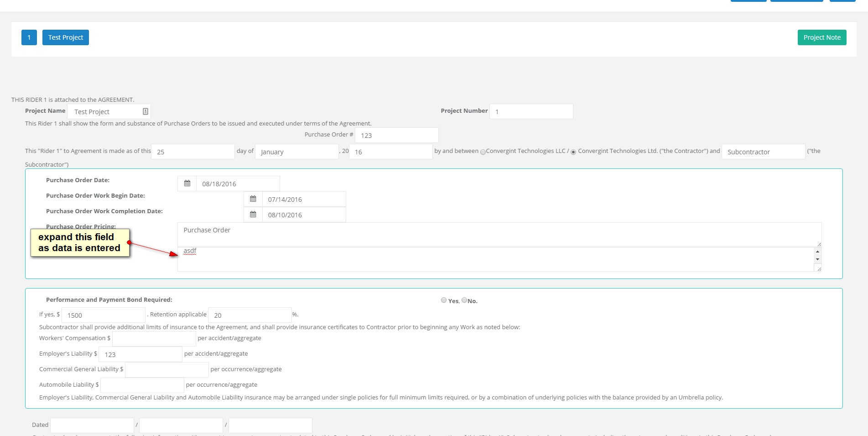Click the Employer's Liability amount field
The image size is (868, 436).
[x=140, y=354]
